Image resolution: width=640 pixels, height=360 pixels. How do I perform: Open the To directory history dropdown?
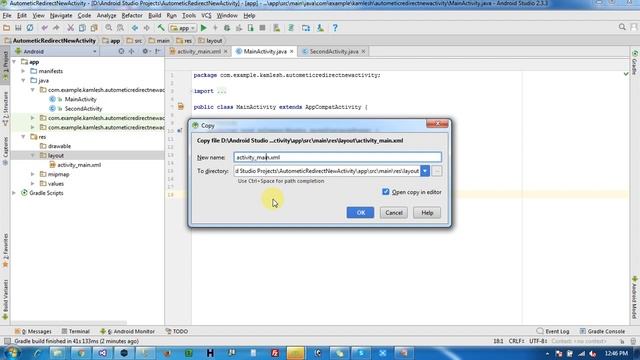point(425,171)
